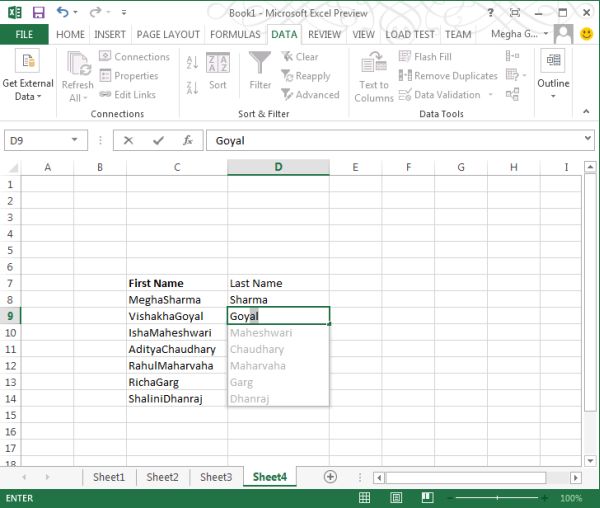
Task: Expand the formula bar arrow
Action: pos(588,138)
